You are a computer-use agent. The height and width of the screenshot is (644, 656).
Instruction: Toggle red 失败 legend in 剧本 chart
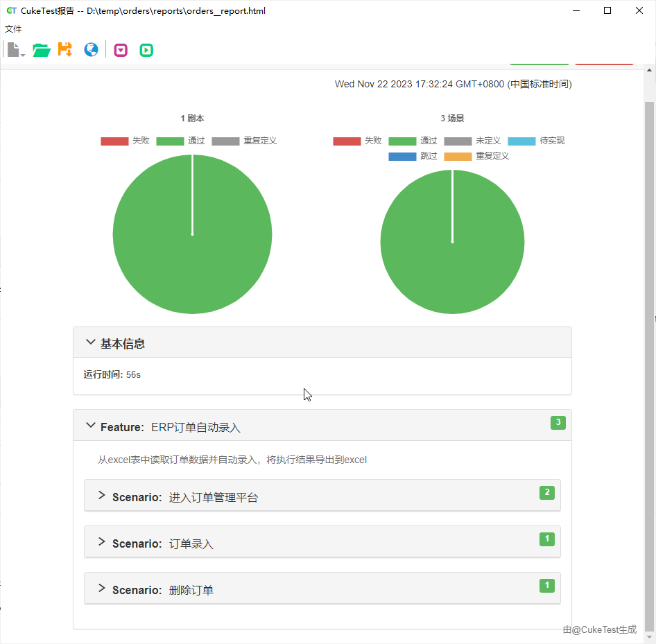coord(125,141)
